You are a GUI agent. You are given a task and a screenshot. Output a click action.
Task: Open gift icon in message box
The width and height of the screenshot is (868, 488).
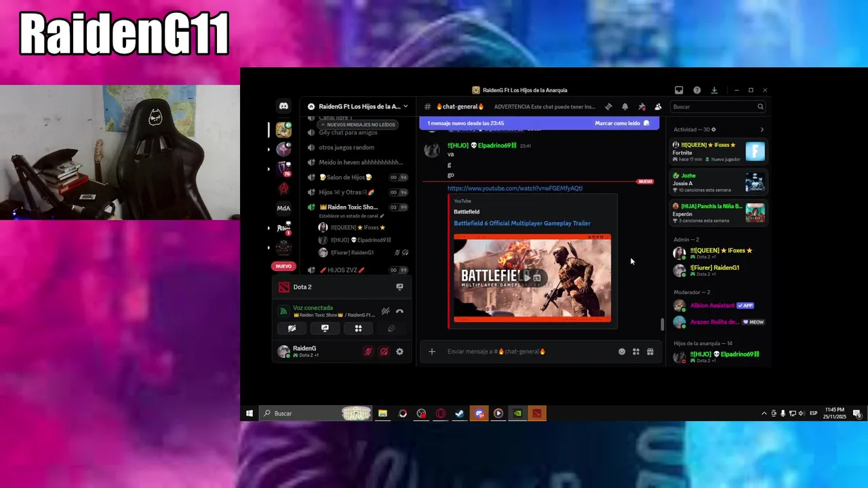[650, 351]
